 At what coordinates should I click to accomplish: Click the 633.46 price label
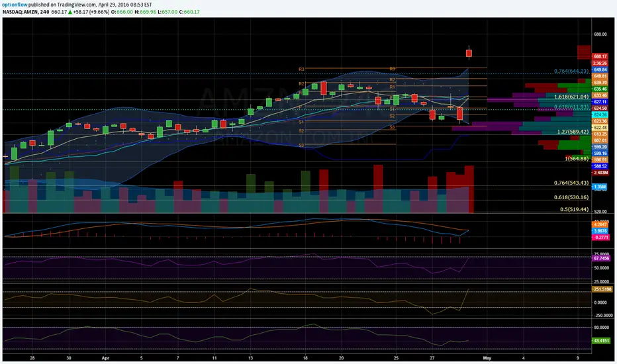coord(600,95)
